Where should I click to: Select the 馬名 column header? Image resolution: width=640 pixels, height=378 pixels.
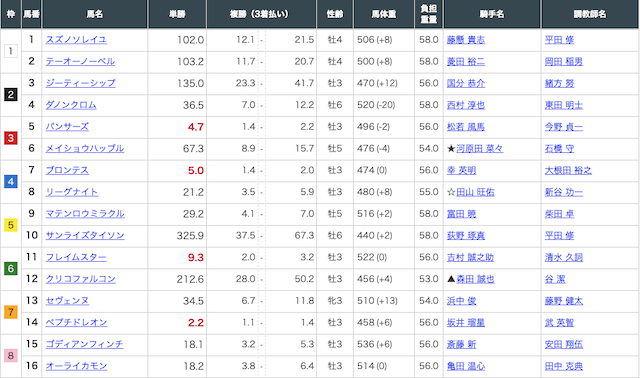pos(95,14)
